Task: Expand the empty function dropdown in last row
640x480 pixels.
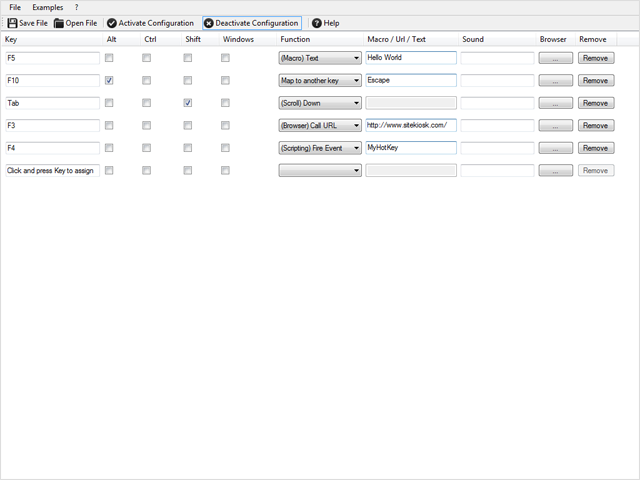Action: point(320,171)
